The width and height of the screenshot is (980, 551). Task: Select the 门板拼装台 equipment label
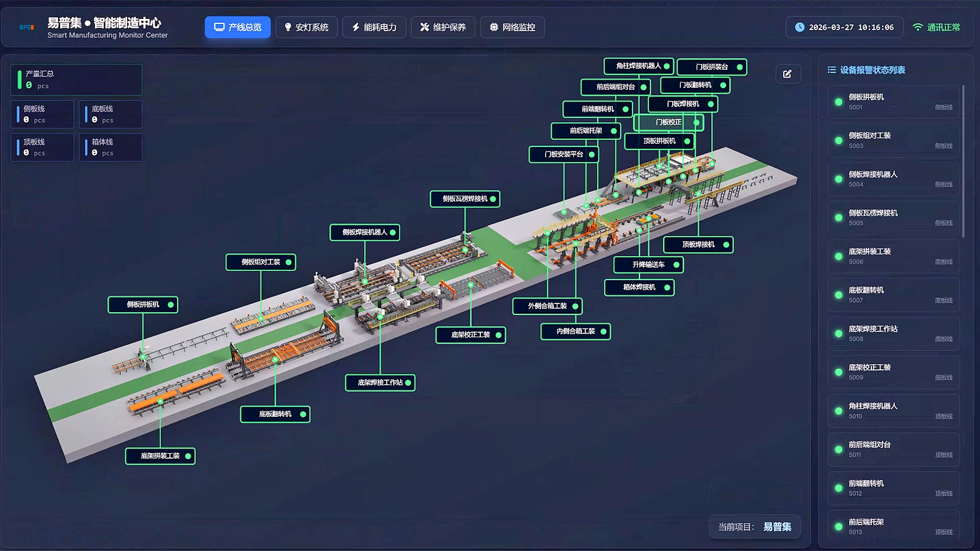(x=712, y=67)
